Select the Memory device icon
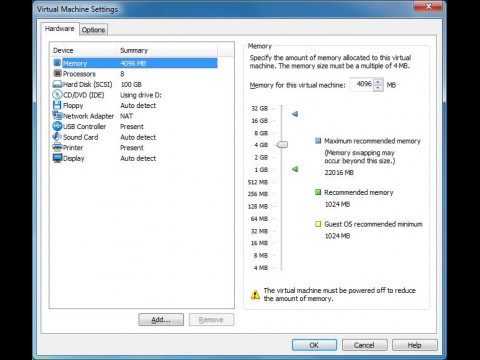The height and width of the screenshot is (360, 480). click(57, 63)
